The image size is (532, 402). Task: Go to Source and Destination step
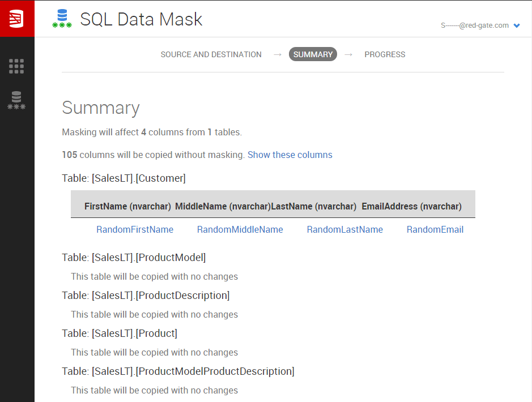211,54
